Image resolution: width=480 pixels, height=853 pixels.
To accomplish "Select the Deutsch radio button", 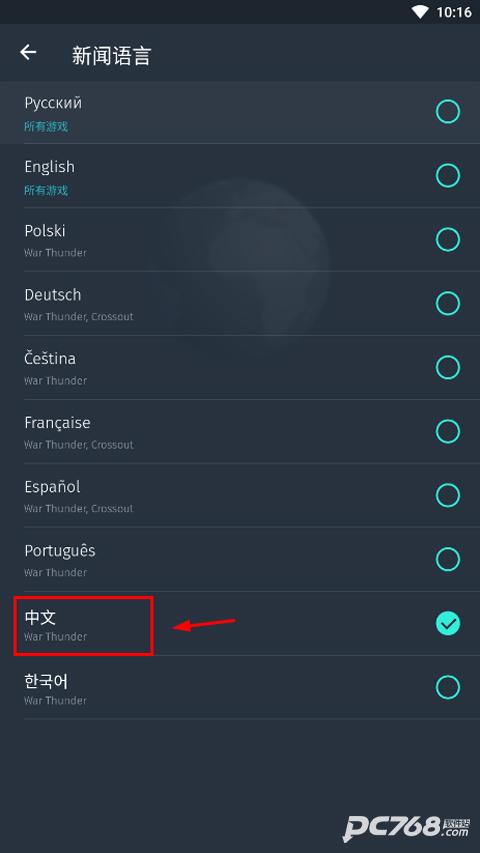I will (448, 304).
